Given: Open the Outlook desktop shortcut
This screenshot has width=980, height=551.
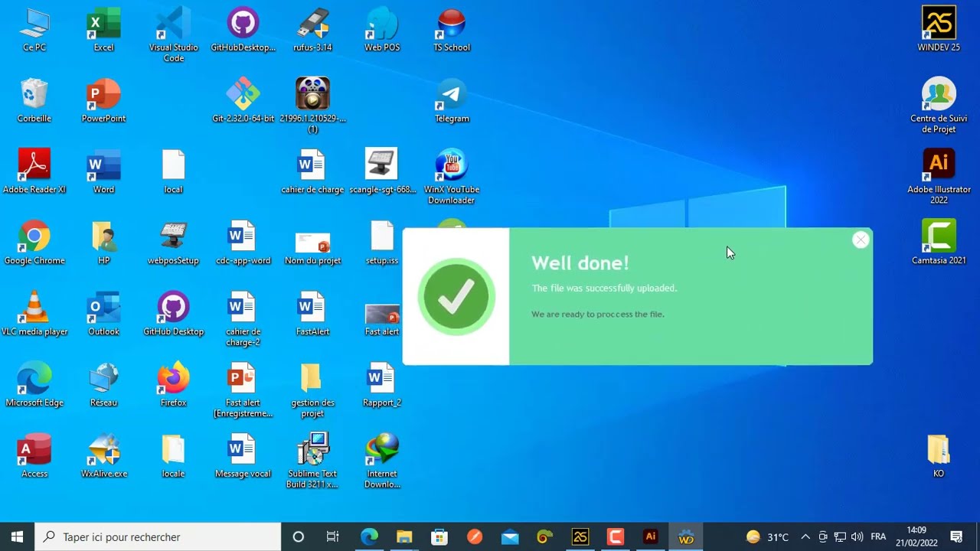Looking at the screenshot, I should pos(103,314).
